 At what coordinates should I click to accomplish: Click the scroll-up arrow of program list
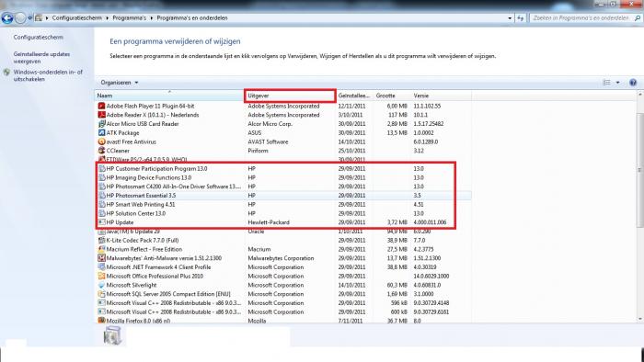pyautogui.click(x=640, y=95)
